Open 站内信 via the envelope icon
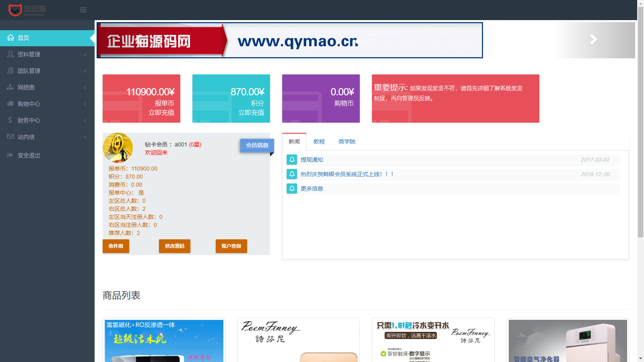 pyautogui.click(x=10, y=137)
